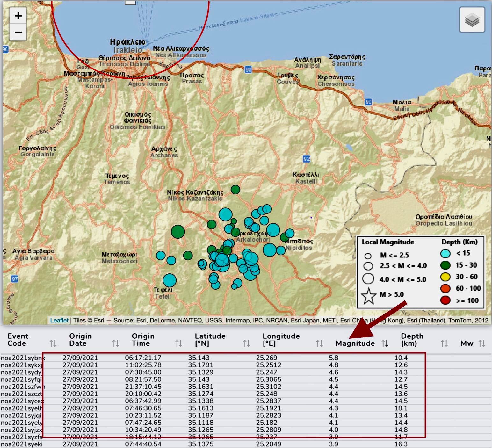This screenshot has height=448, width=492.
Task: Toggle Magnitude column sort order
Action: (x=385, y=343)
